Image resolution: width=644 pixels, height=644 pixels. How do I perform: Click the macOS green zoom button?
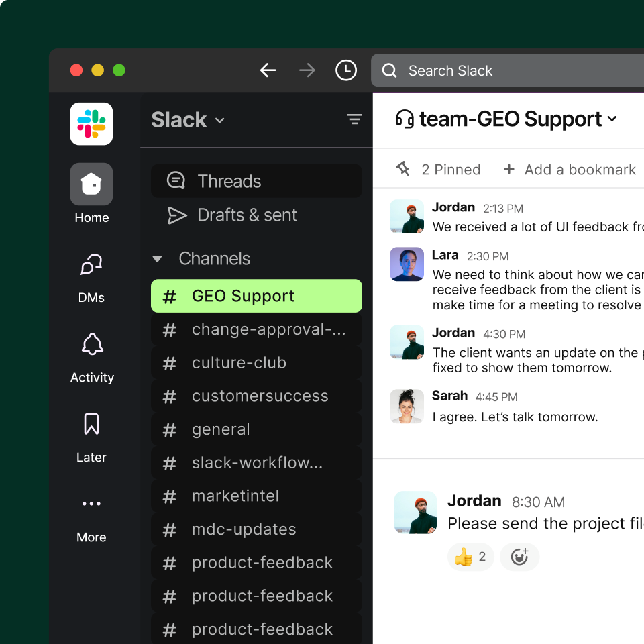pos(119,70)
